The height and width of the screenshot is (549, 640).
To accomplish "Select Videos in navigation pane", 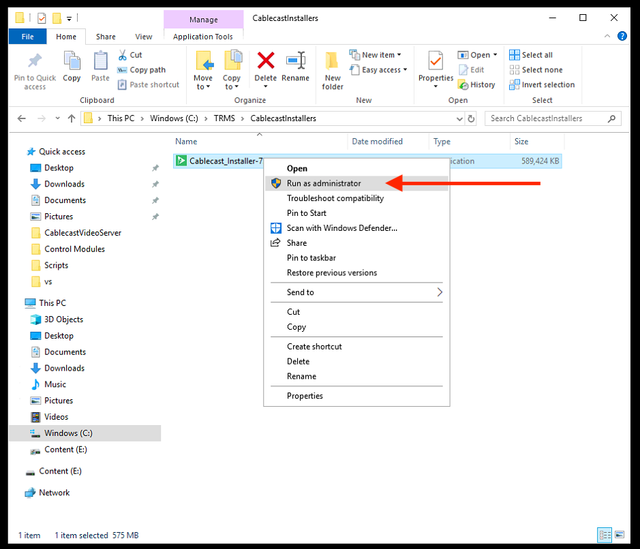I will (x=56, y=417).
